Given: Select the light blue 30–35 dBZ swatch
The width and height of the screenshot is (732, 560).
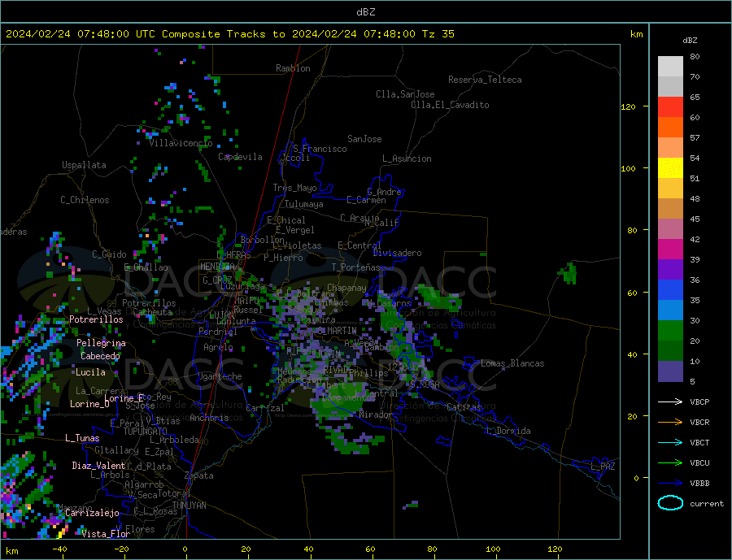Looking at the screenshot, I should click(670, 310).
